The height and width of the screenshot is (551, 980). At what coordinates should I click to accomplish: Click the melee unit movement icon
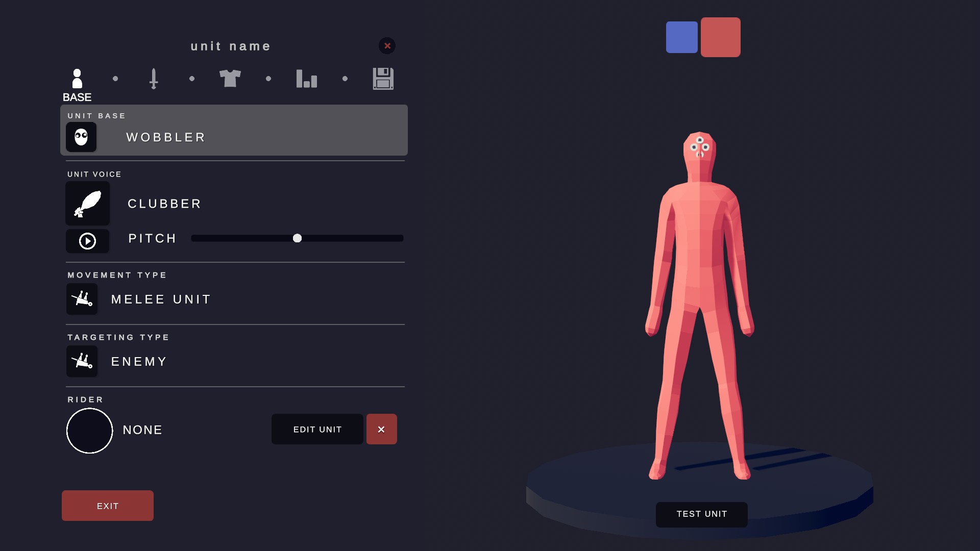point(82,299)
